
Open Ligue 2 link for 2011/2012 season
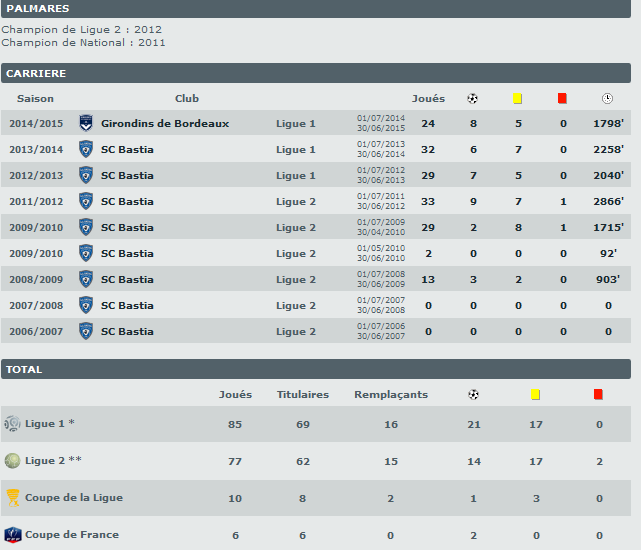296,202
